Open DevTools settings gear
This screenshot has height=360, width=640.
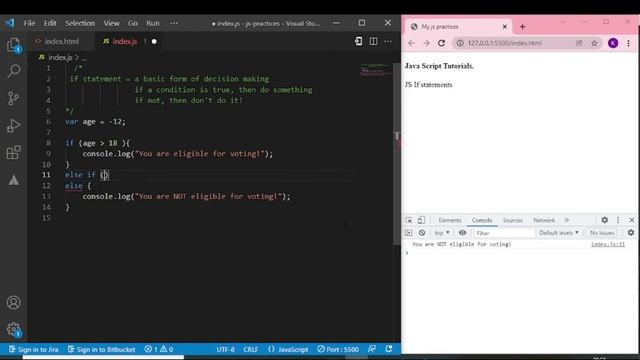coord(604,220)
